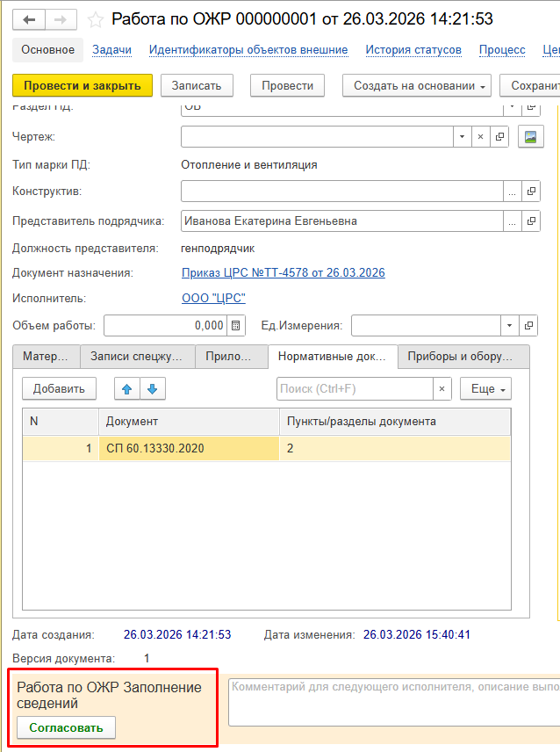
Task: Click the open icon next to Представитель подрядчика
Action: tap(530, 221)
